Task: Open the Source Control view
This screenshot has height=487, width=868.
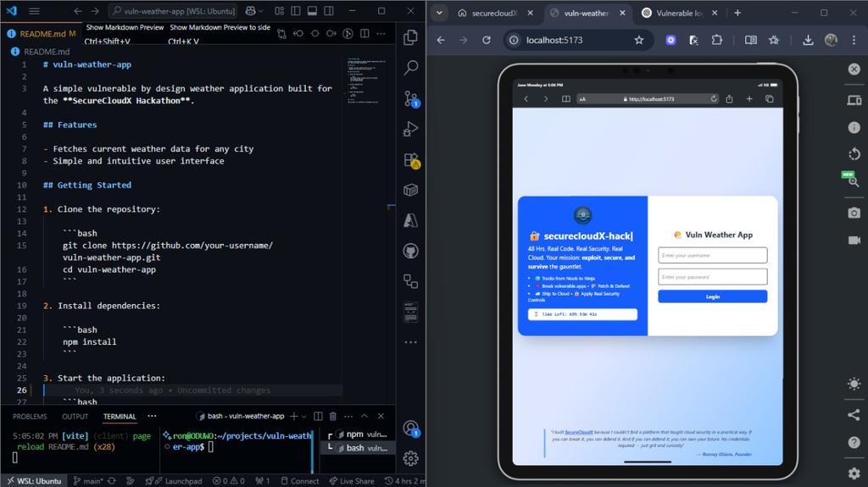Action: pyautogui.click(x=411, y=99)
